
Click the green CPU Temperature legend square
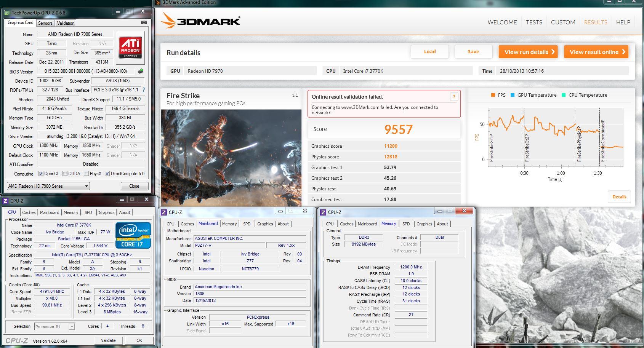click(x=564, y=95)
